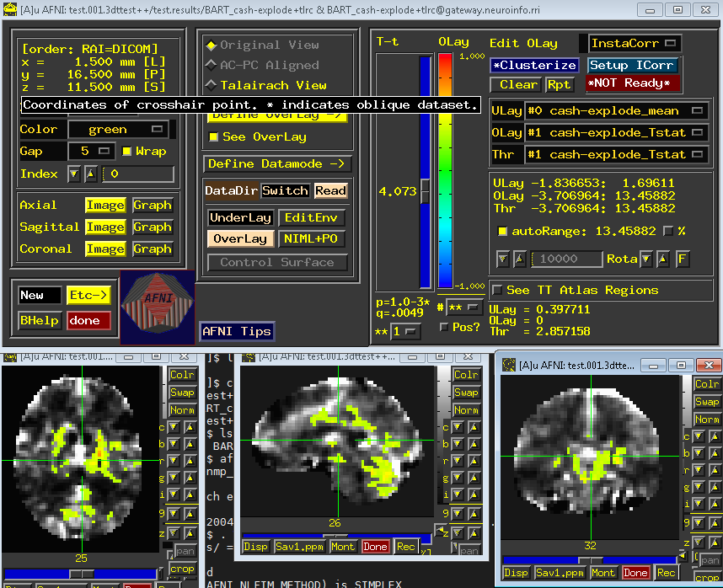Click Norm button in axial image window
Screen dimensions: 723x588
[182, 409]
